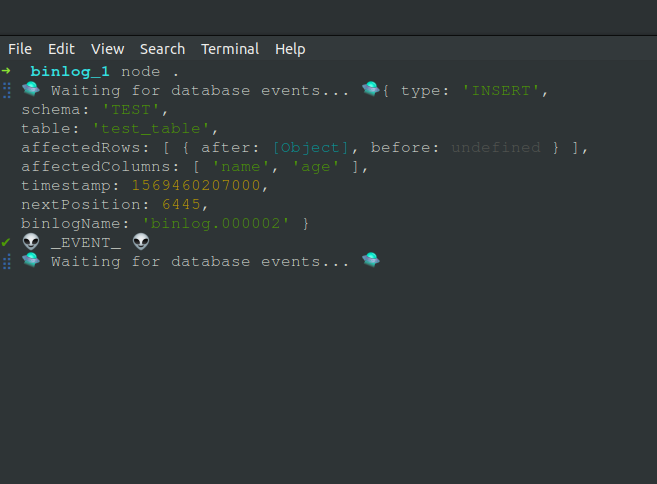Screen dimensions: 657x484
Task: Open the Help menu
Action: pyautogui.click(x=290, y=49)
